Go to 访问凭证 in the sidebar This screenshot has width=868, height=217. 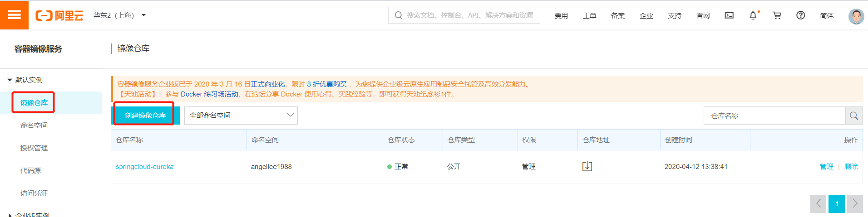(x=34, y=193)
